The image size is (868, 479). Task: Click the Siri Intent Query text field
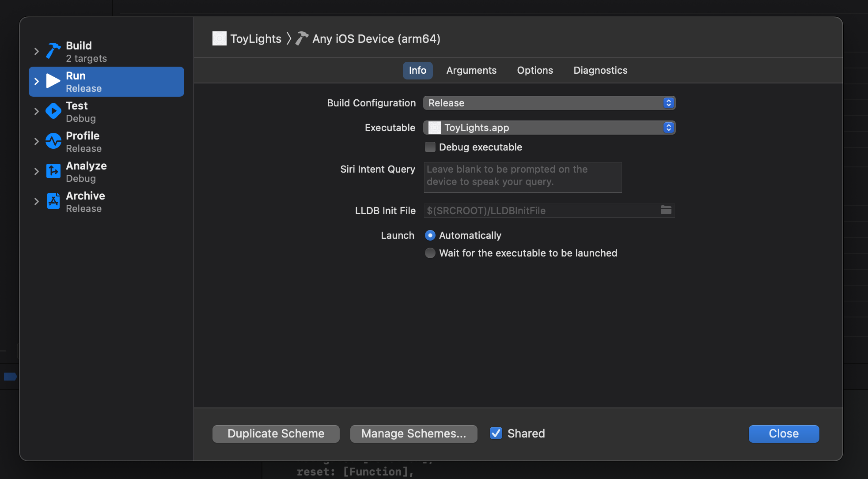[x=523, y=177]
